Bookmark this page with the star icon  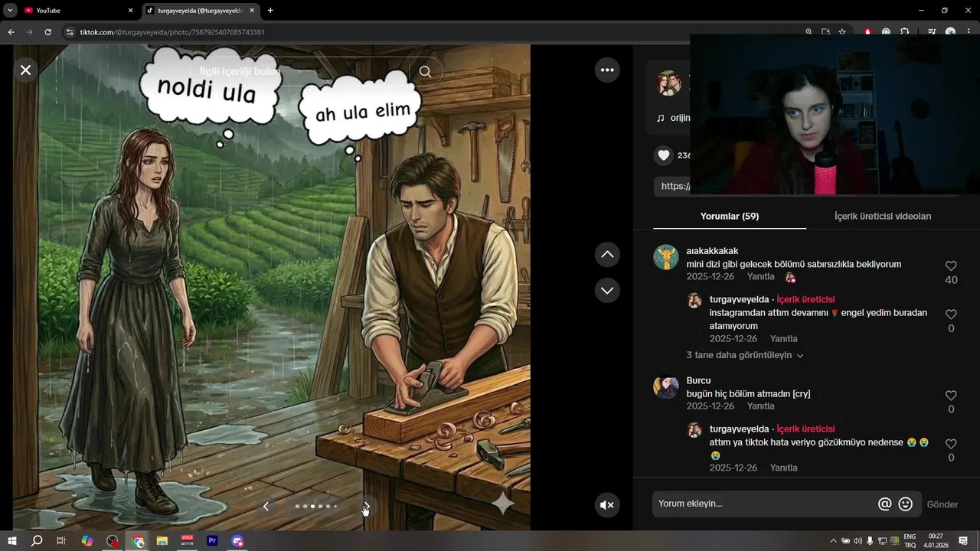(x=842, y=32)
